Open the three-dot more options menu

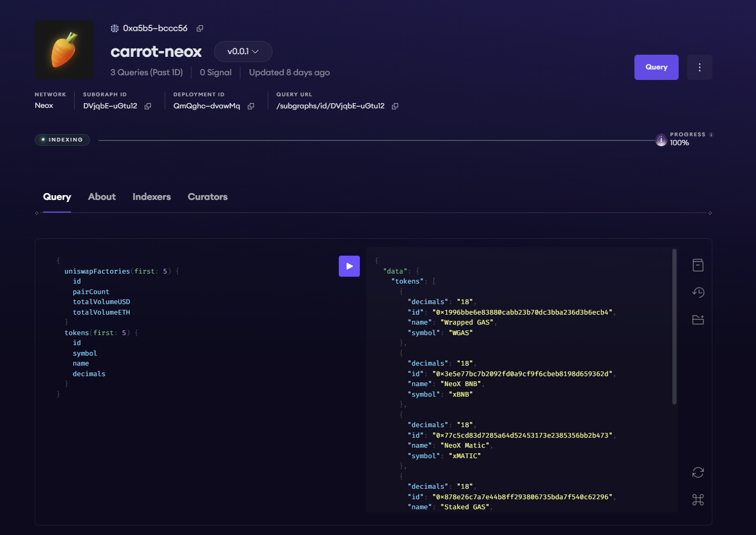(x=699, y=67)
